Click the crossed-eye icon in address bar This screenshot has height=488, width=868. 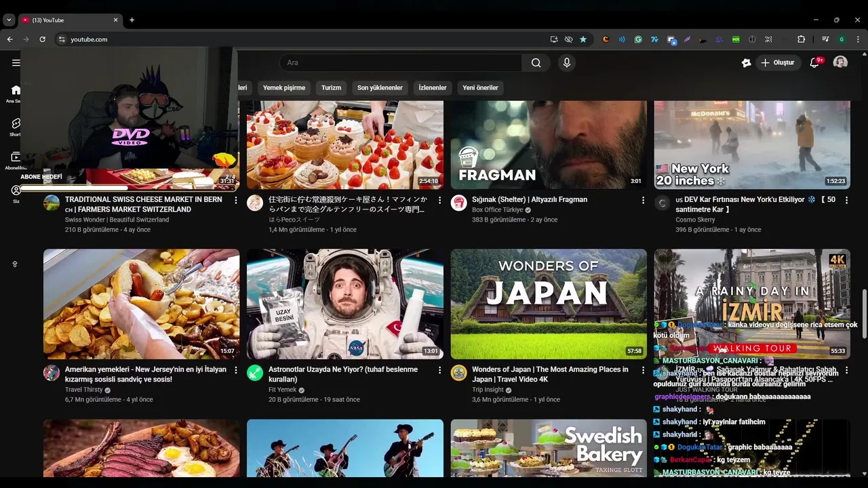click(568, 39)
